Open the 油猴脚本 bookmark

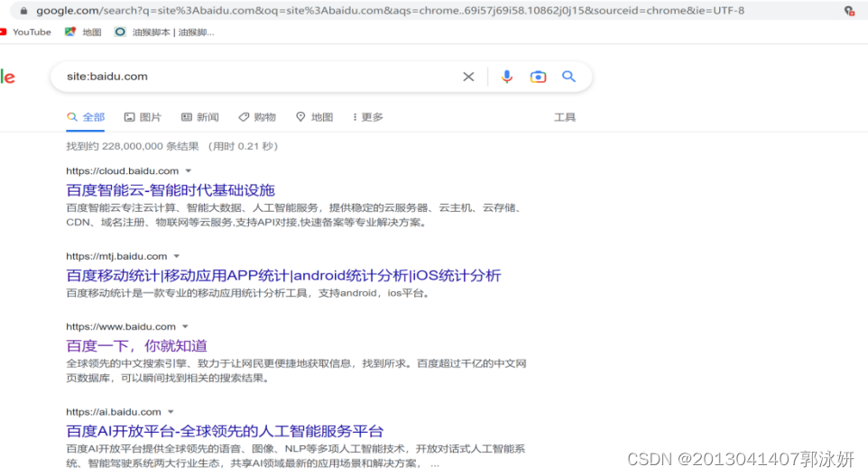(x=164, y=32)
